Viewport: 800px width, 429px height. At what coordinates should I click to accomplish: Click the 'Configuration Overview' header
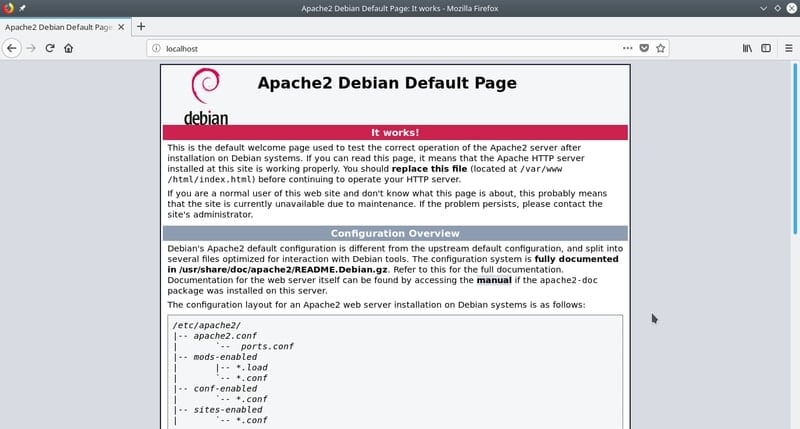tap(395, 234)
